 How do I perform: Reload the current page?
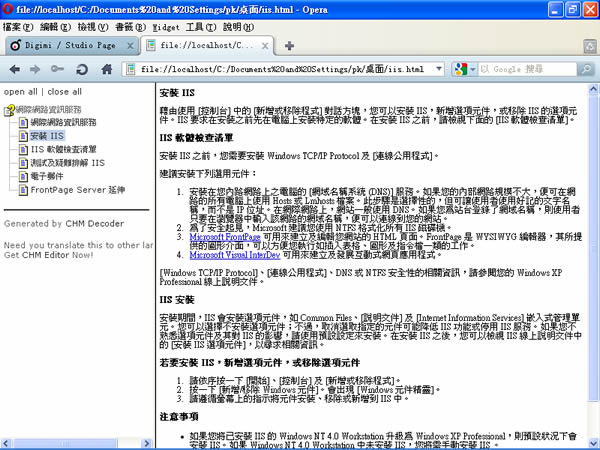click(82, 69)
